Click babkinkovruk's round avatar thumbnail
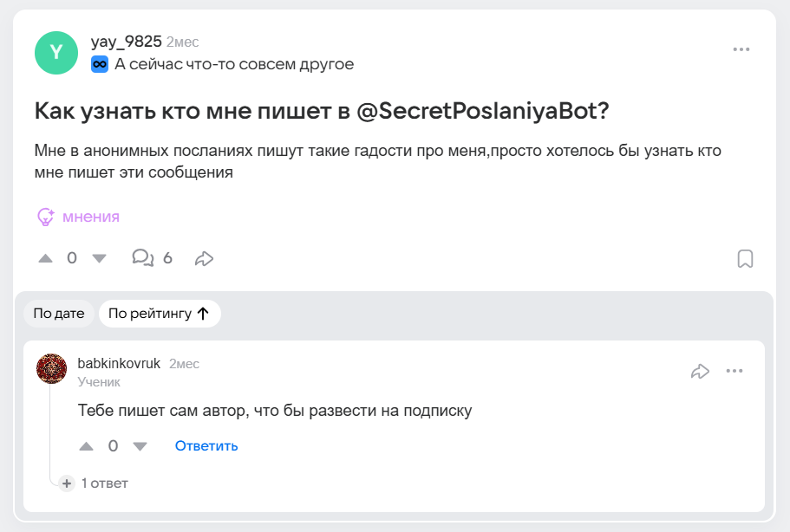Image resolution: width=790 pixels, height=532 pixels. coord(51,368)
